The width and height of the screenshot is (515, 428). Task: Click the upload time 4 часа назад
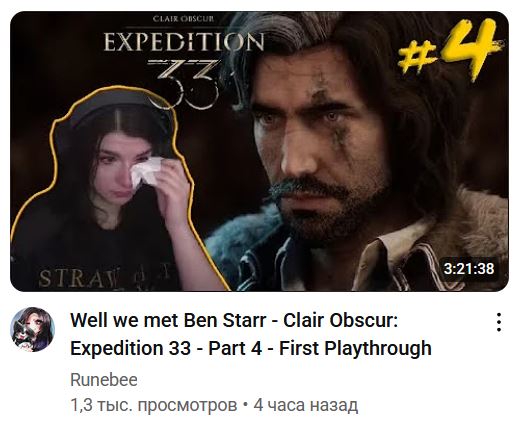click(306, 405)
